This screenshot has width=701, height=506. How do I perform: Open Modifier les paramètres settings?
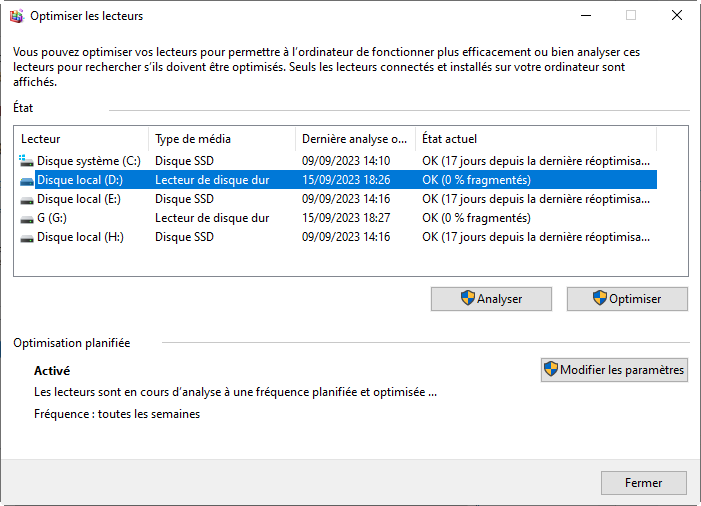(614, 370)
